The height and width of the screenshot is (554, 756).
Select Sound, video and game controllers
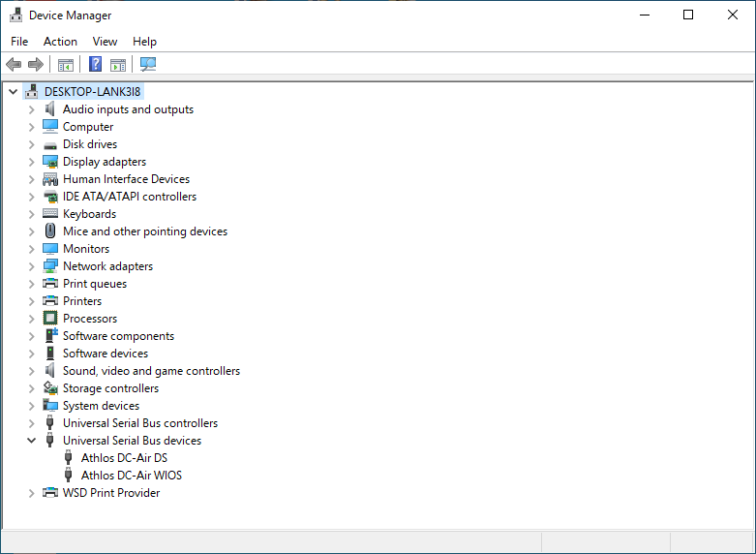(151, 371)
